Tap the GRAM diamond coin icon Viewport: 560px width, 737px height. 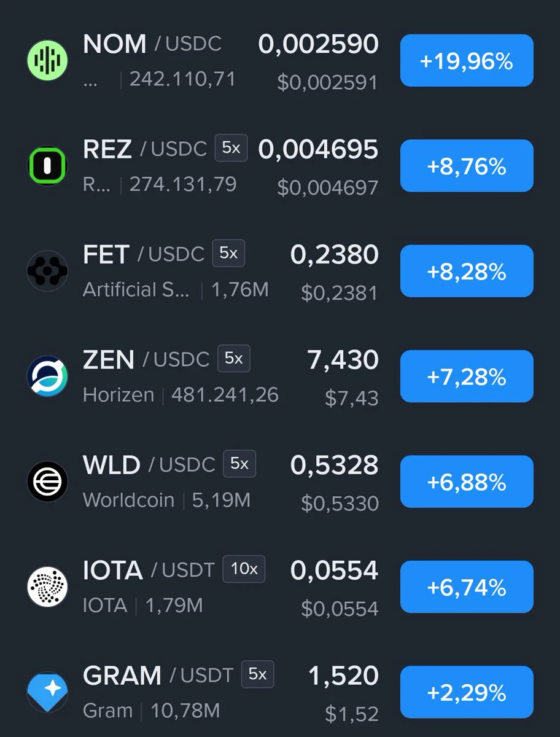point(47,692)
